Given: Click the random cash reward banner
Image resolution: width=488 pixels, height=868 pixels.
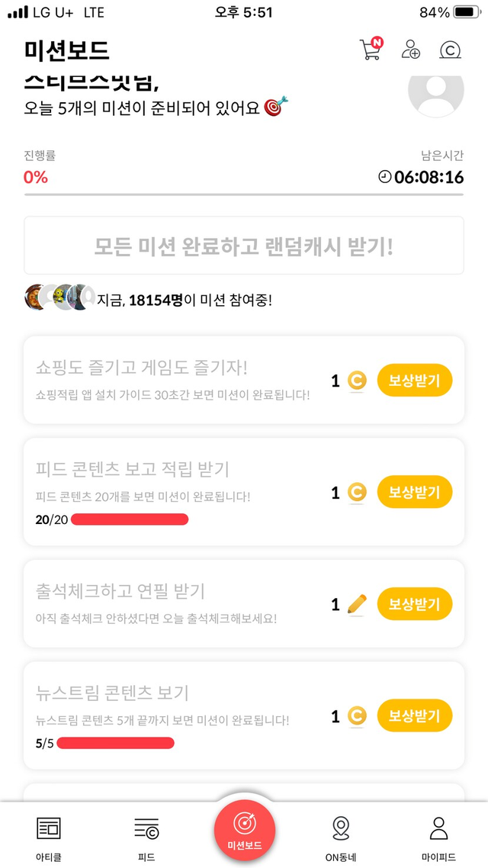Looking at the screenshot, I should tap(244, 246).
